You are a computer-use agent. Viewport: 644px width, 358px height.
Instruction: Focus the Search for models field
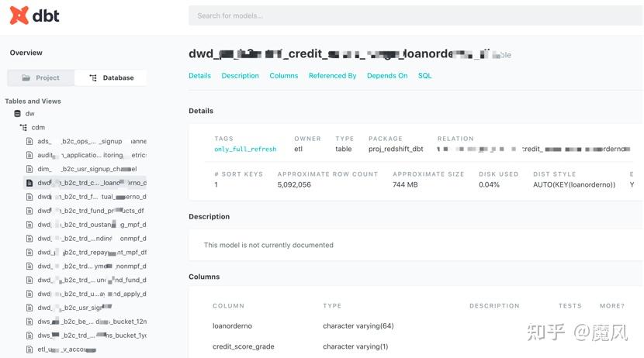415,15
